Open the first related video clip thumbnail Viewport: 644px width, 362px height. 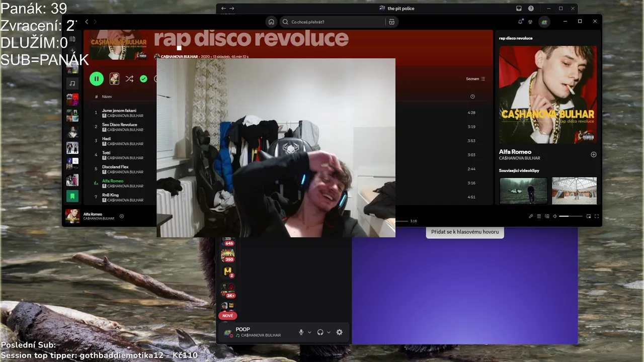(x=523, y=191)
